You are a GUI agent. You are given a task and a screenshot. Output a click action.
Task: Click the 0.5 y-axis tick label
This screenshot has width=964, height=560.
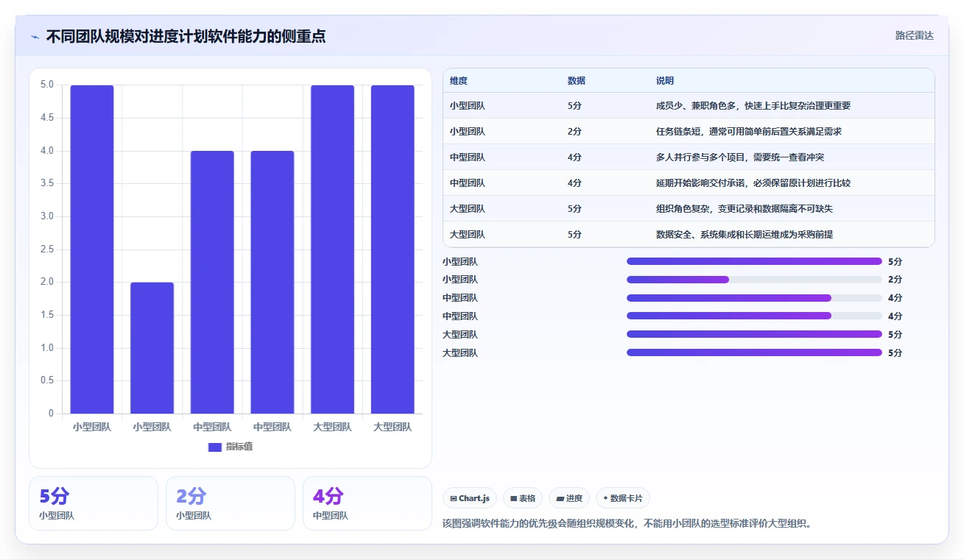tap(46, 380)
